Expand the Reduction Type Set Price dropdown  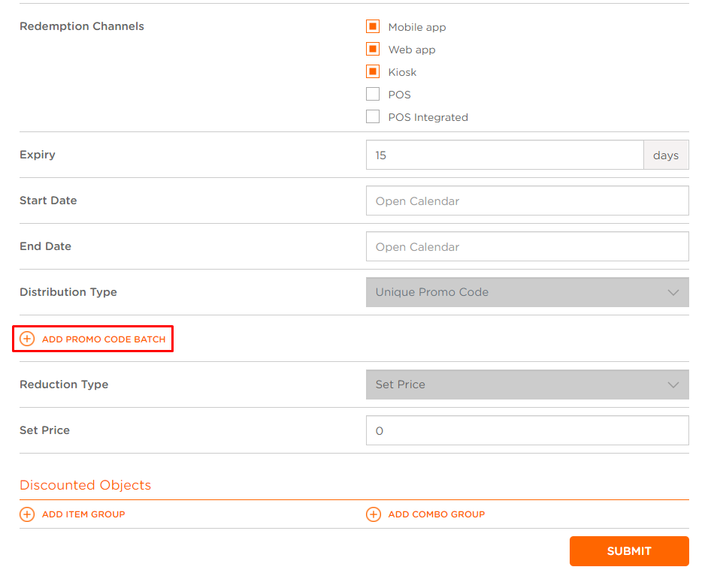(x=528, y=384)
